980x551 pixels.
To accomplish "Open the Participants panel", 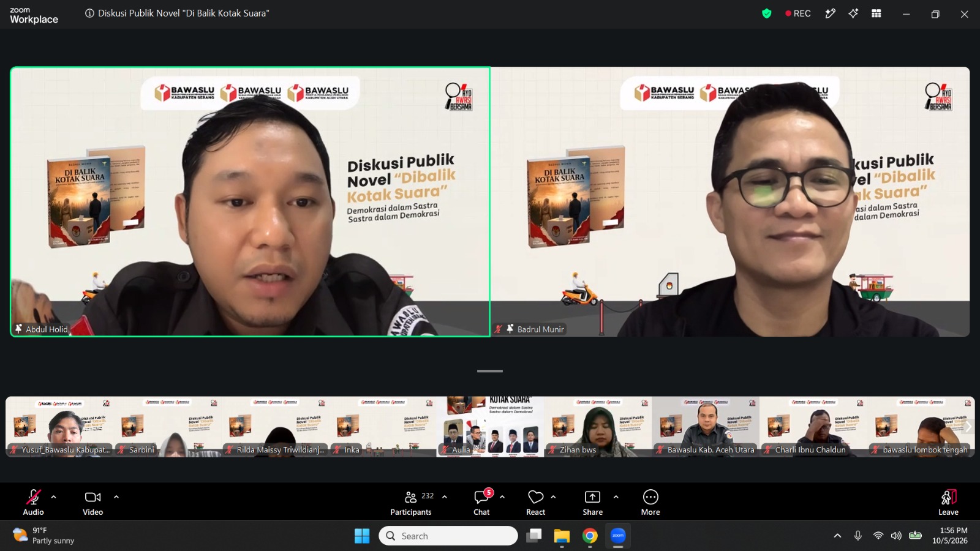I will [x=411, y=502].
